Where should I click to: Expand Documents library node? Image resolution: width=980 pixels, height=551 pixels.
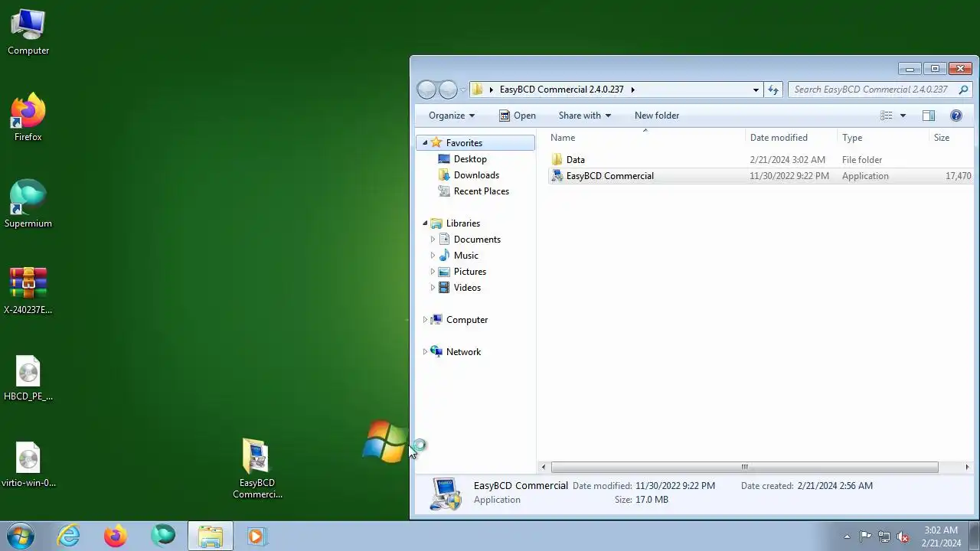tap(433, 240)
